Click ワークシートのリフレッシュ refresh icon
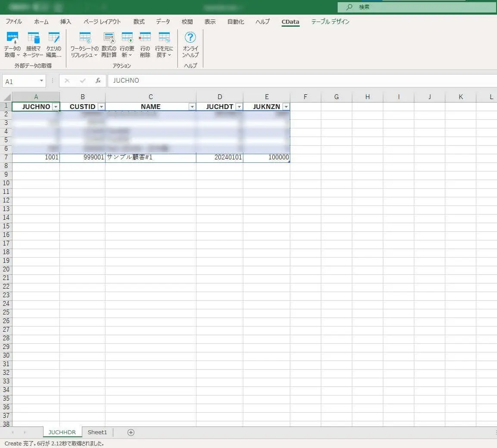The image size is (497, 448). coord(84,44)
